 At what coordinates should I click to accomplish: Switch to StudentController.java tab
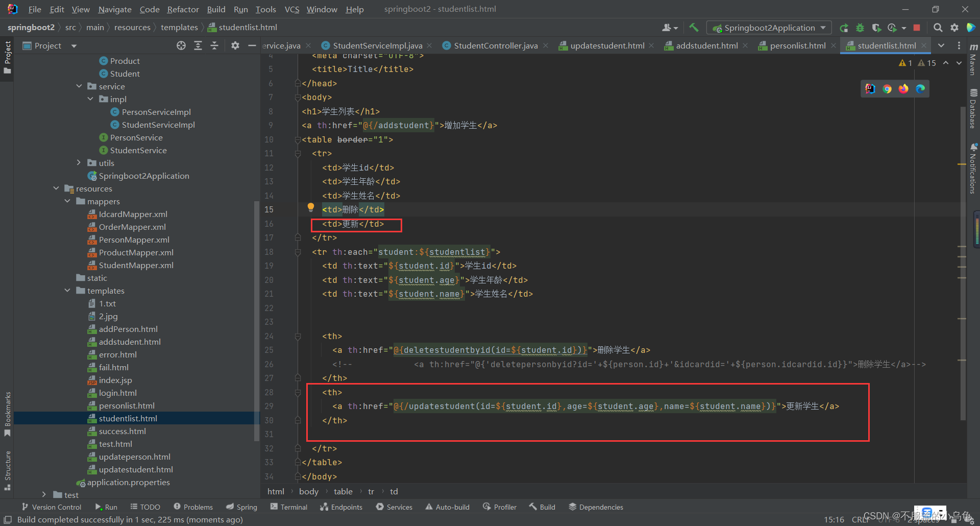496,45
